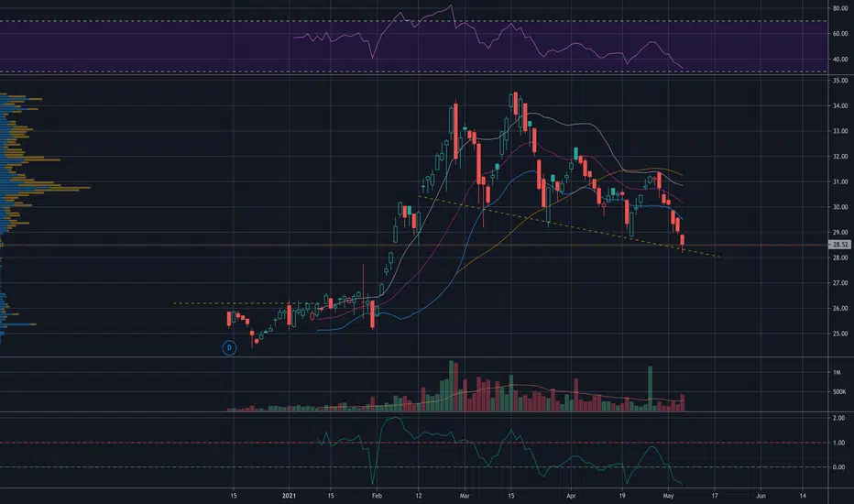Click the 33.00 price axis label

[x=840, y=131]
